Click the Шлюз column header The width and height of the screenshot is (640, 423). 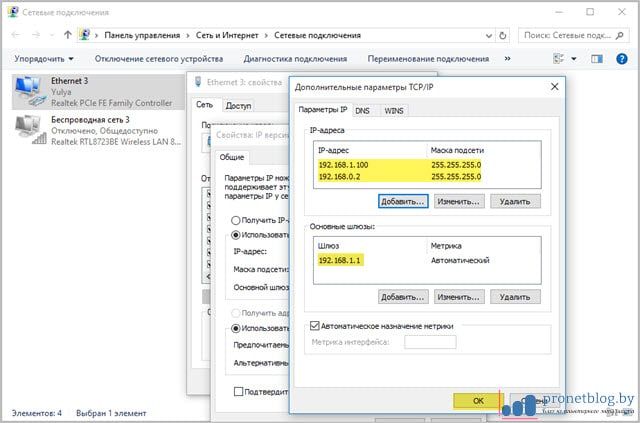point(328,246)
